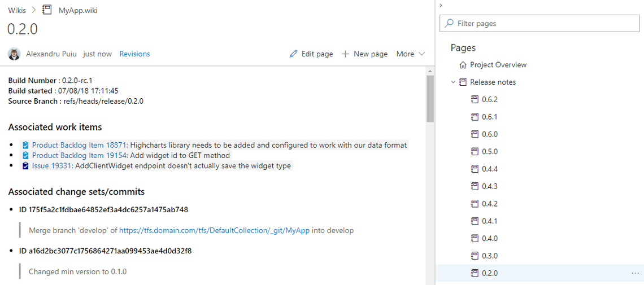644x285 pixels.
Task: Open Product Backlog Item 19154 link
Action: pos(80,155)
